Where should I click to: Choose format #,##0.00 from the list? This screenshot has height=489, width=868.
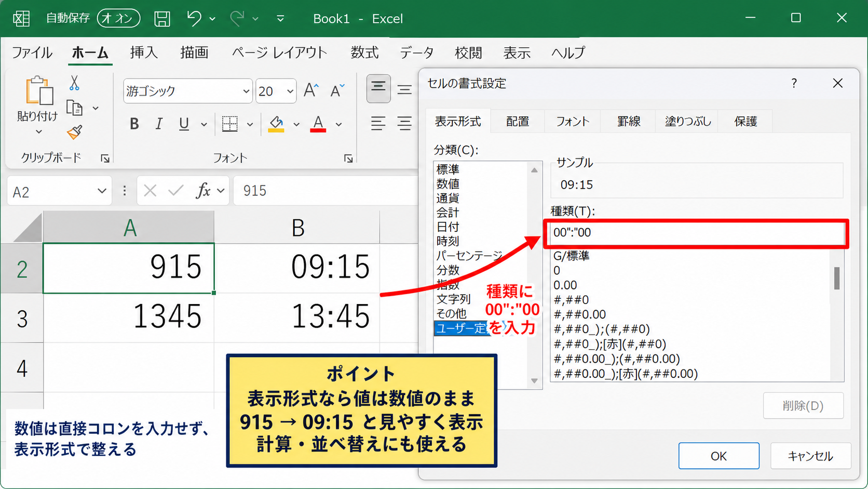(x=580, y=314)
